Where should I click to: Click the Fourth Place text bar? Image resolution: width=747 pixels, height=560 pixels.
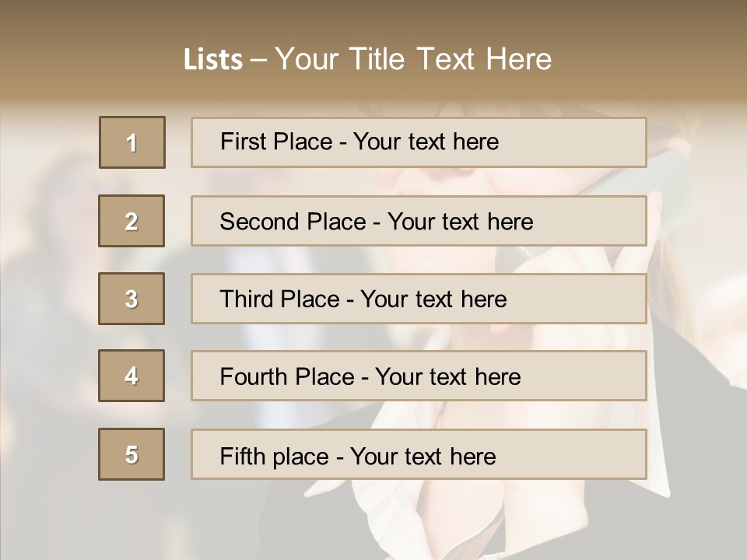(419, 376)
